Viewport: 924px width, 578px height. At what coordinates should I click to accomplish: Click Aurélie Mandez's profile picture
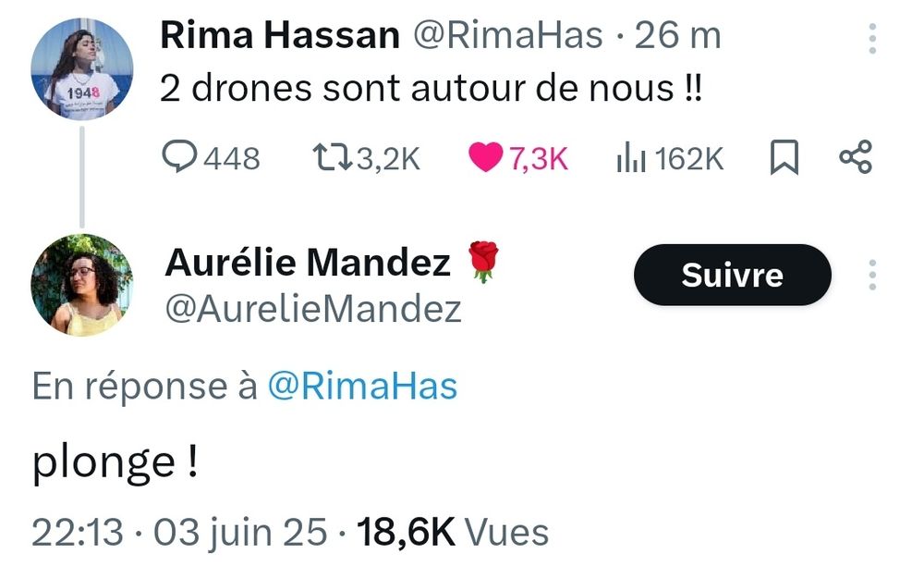[x=82, y=285]
